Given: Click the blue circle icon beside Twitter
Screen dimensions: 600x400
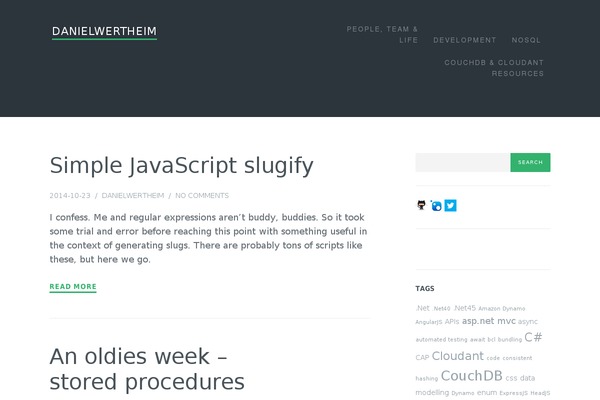Looking at the screenshot, I should [x=436, y=206].
